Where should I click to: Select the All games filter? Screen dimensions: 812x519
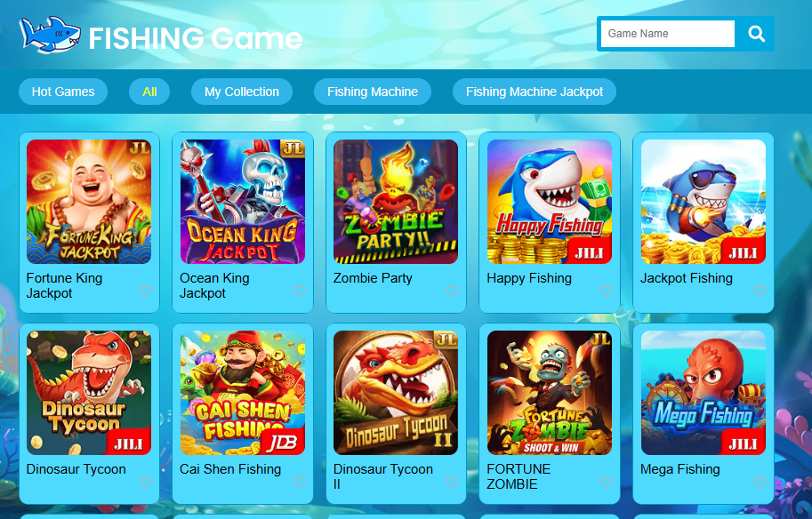pos(149,92)
